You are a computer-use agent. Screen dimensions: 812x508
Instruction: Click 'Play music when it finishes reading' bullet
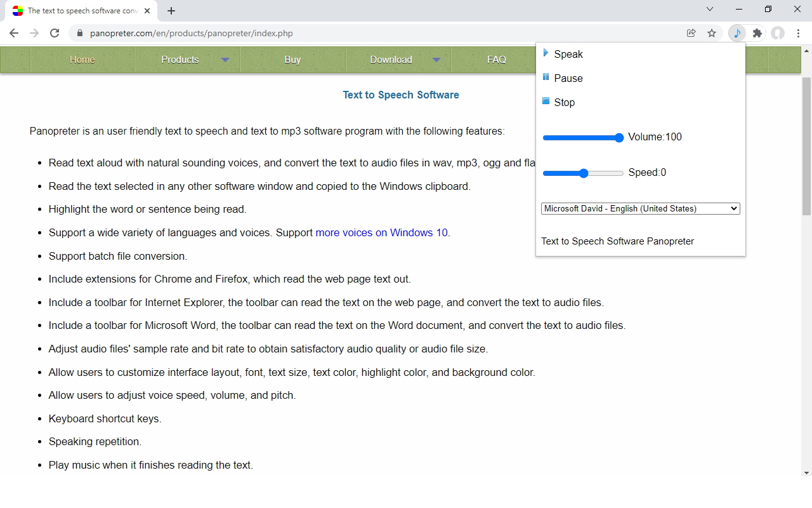pyautogui.click(x=151, y=465)
